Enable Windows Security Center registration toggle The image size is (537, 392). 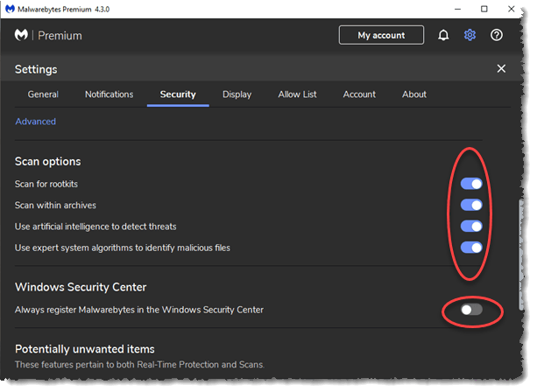[471, 310]
